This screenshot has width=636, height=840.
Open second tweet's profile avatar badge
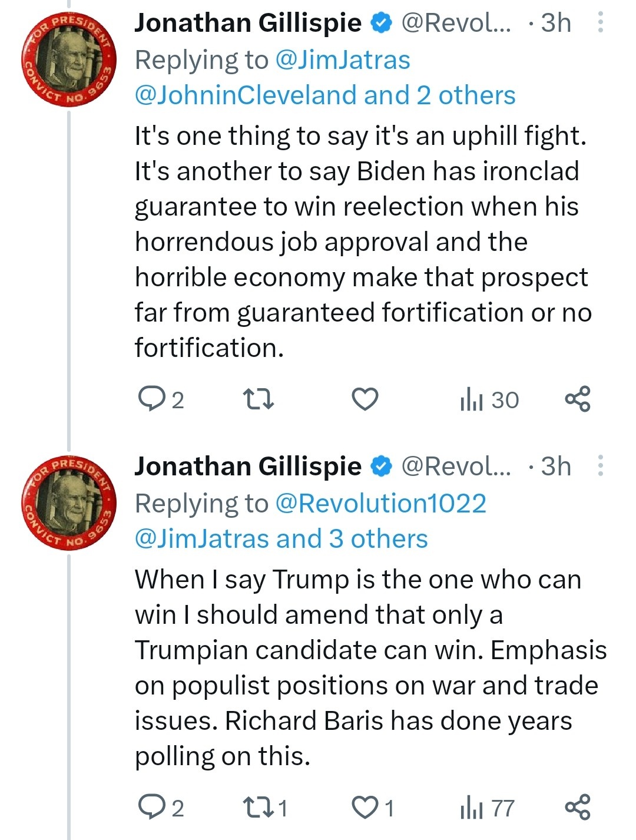click(68, 502)
